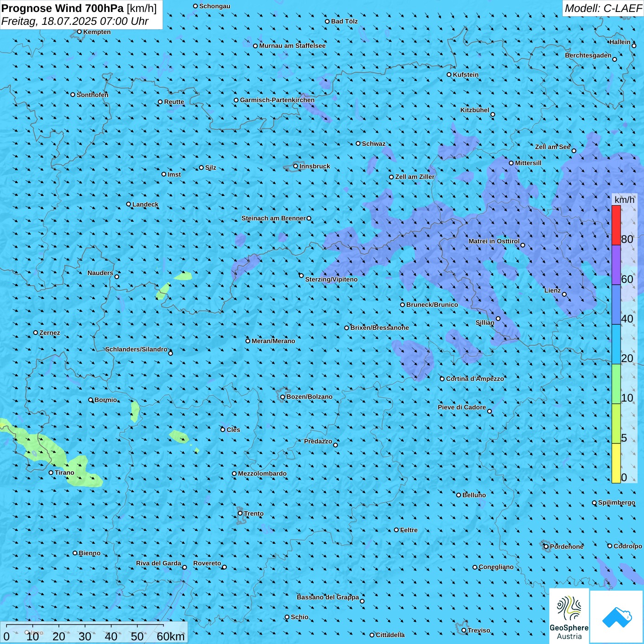644x644 pixels.
Task: Click the Bozen/Bolzano city label
Action: [309, 397]
